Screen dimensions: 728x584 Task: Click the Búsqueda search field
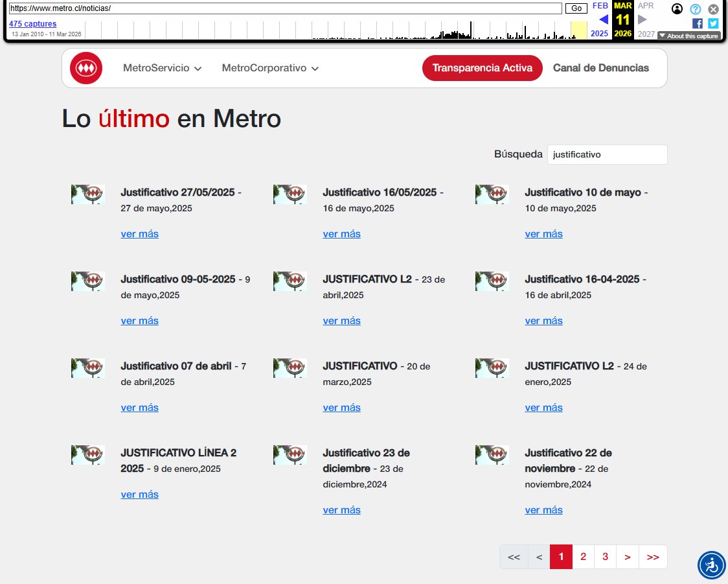pyautogui.click(x=608, y=154)
